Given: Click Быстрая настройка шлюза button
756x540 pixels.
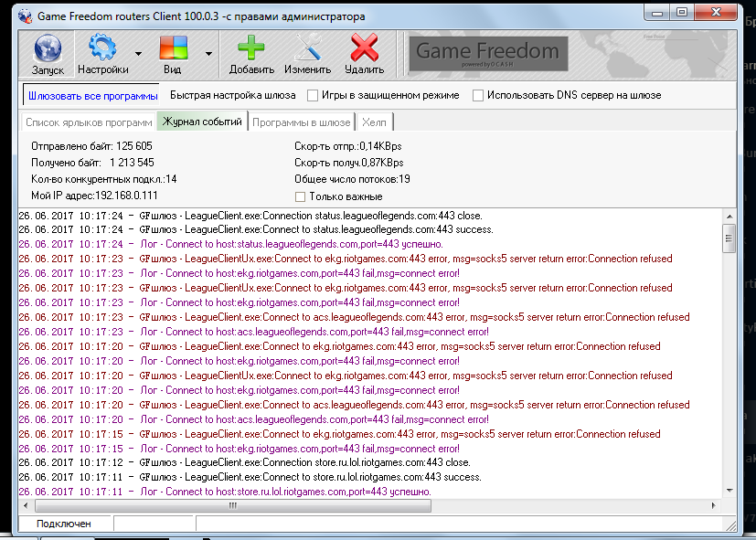Looking at the screenshot, I should pyautogui.click(x=232, y=95).
